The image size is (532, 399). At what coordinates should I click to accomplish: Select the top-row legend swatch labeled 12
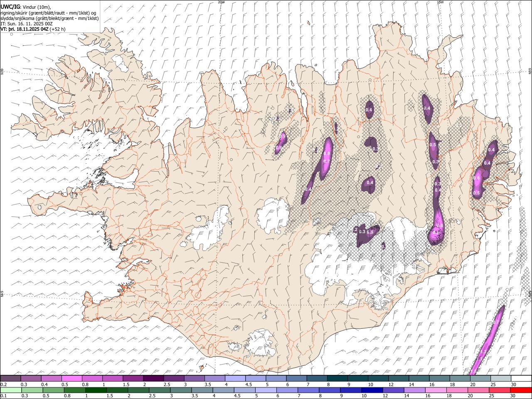399,378
